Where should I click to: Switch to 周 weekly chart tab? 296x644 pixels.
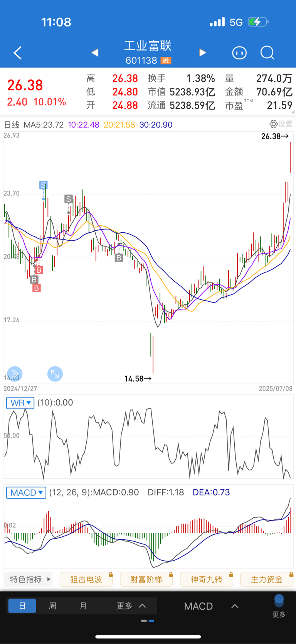coord(52,606)
